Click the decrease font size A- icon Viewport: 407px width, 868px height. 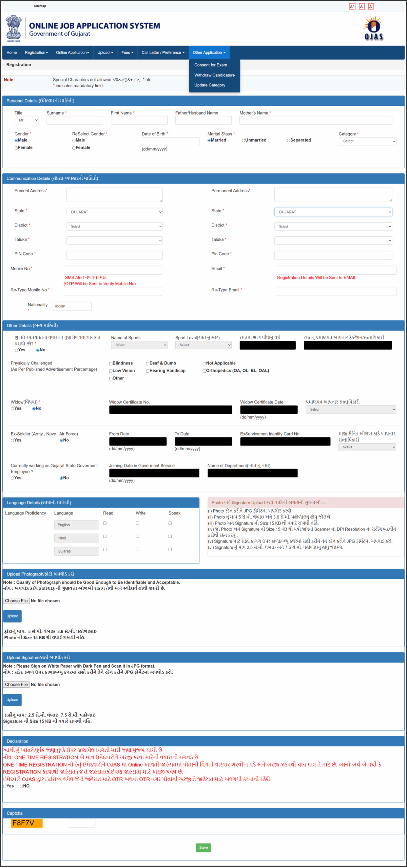(x=371, y=6)
